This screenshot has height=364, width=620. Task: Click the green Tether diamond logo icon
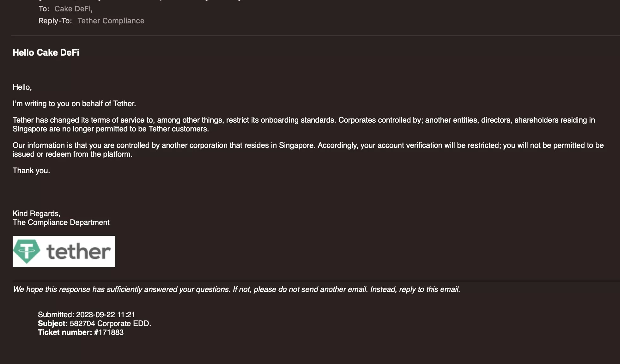[27, 251]
